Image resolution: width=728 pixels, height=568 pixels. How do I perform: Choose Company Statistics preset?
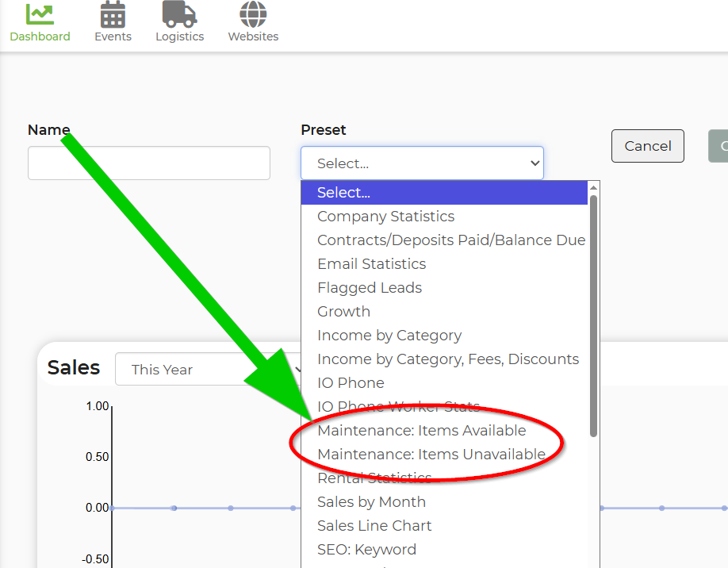point(385,217)
